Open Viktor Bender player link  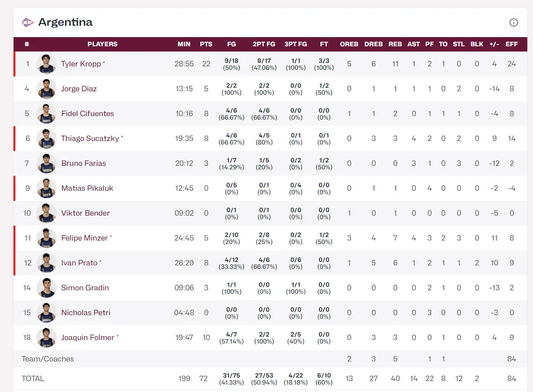coord(85,213)
